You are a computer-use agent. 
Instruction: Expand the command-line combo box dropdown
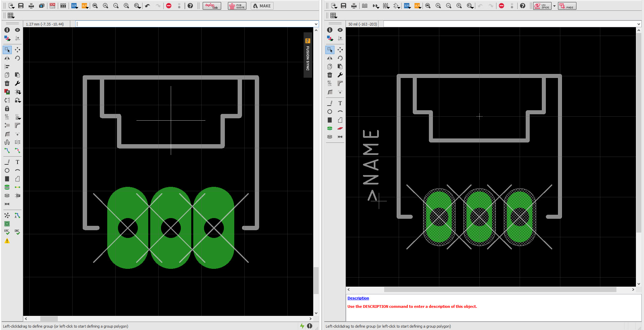click(316, 24)
